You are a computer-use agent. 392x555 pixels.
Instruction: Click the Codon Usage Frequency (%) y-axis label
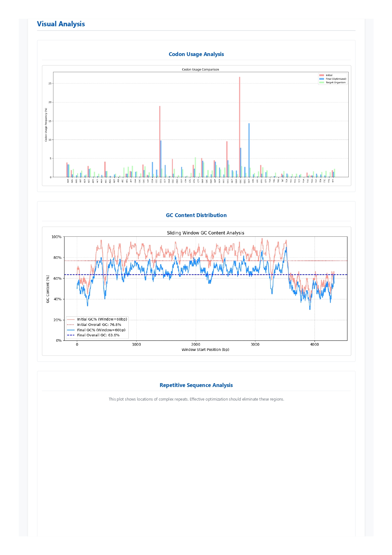[46, 125]
